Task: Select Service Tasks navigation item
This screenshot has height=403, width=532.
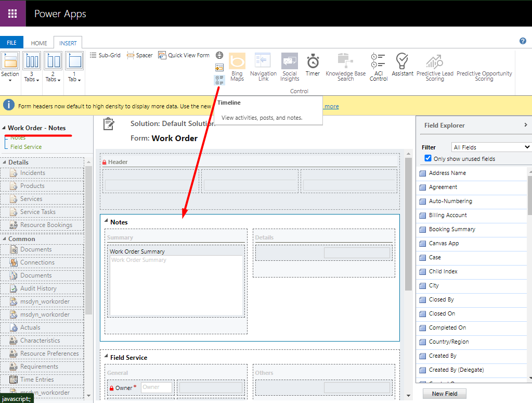Action: pos(42,212)
